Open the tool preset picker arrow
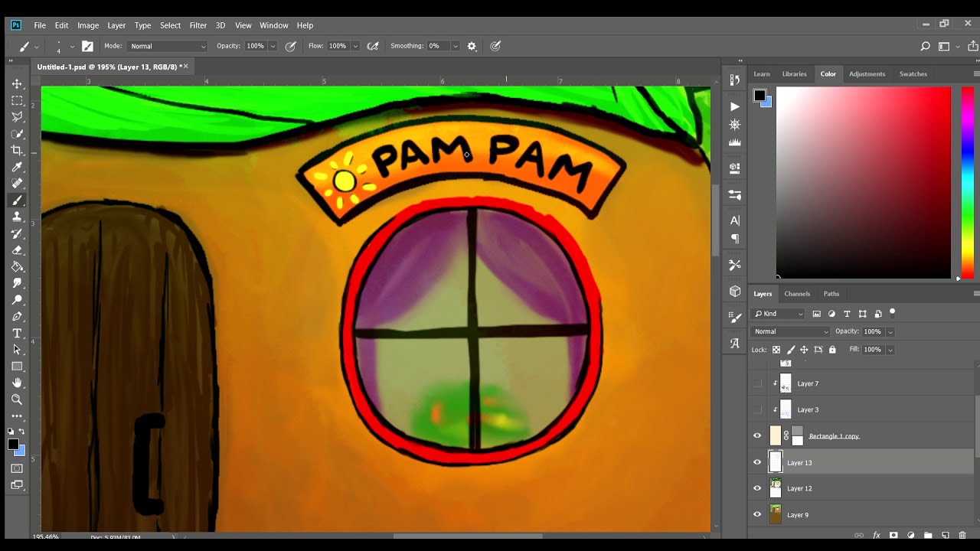The height and width of the screenshot is (551, 980). pyautogui.click(x=35, y=47)
